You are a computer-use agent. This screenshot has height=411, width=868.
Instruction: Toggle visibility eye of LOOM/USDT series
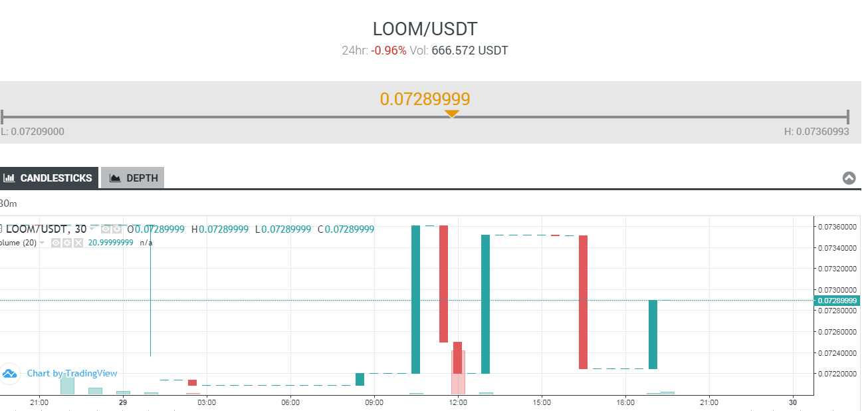coord(105,229)
